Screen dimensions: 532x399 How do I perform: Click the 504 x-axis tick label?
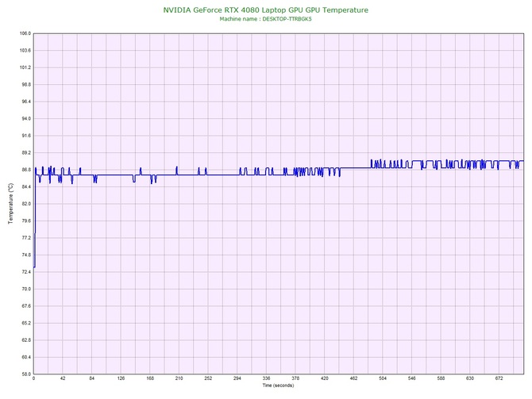click(x=383, y=378)
